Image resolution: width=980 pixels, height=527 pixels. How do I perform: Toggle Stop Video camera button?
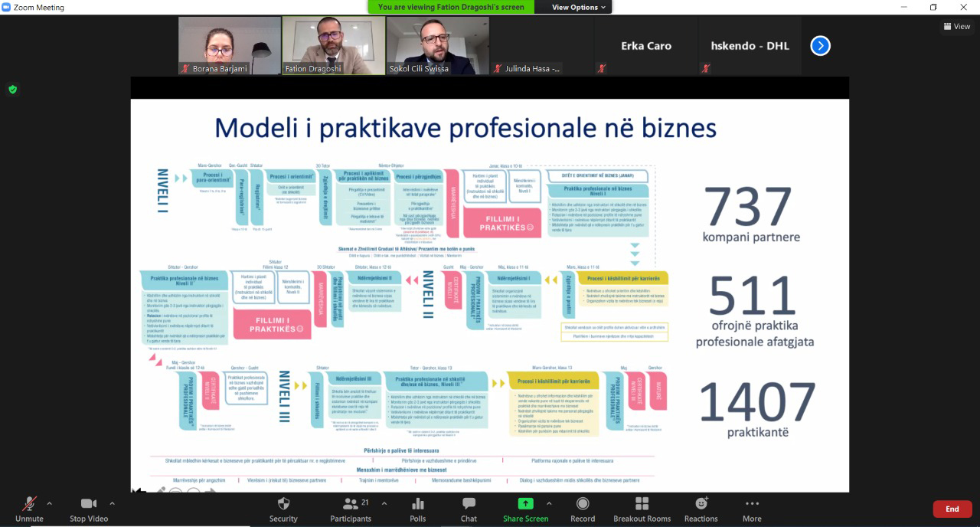89,504
